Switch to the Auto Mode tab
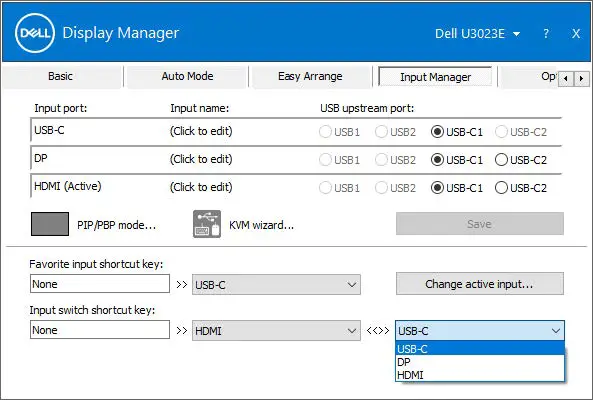This screenshot has height=400, width=593. (x=187, y=76)
